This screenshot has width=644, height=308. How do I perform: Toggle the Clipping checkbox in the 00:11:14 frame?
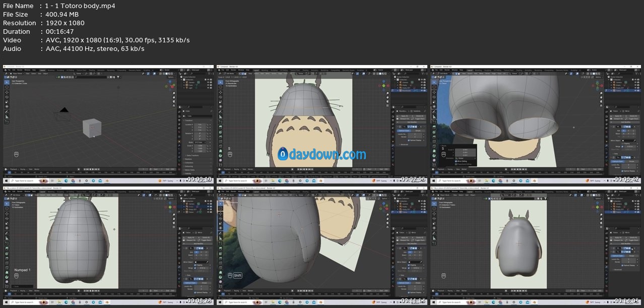(409, 265)
